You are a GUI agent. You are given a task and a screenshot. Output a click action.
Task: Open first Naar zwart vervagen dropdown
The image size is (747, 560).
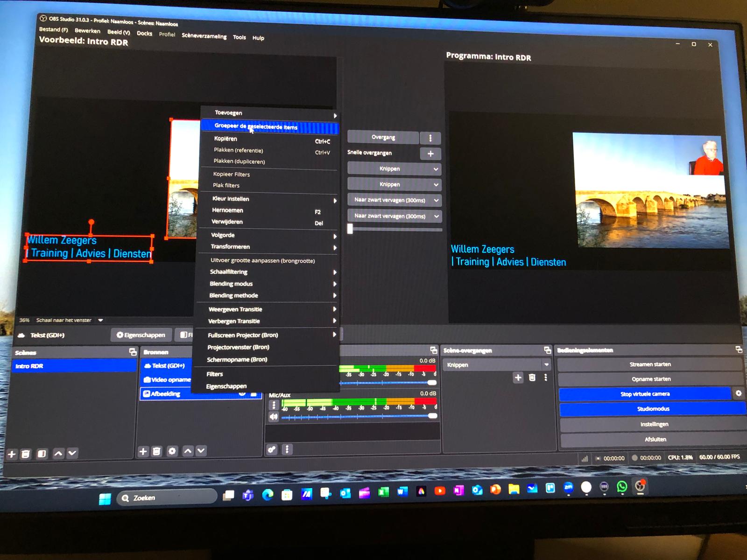point(395,200)
